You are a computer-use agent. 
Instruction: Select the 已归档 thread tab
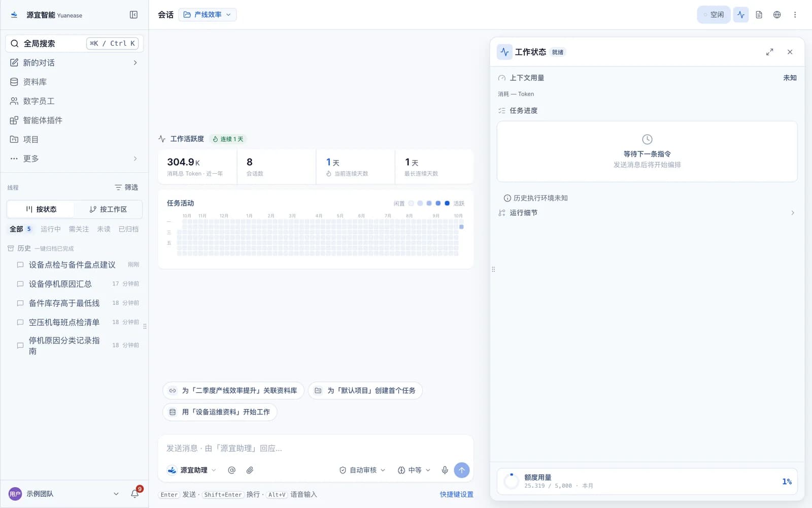pos(128,229)
